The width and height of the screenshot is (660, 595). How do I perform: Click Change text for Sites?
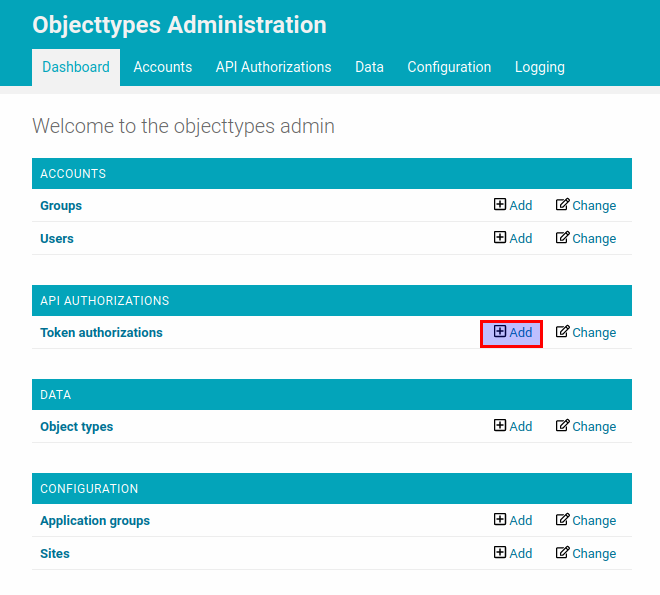pyautogui.click(x=594, y=553)
